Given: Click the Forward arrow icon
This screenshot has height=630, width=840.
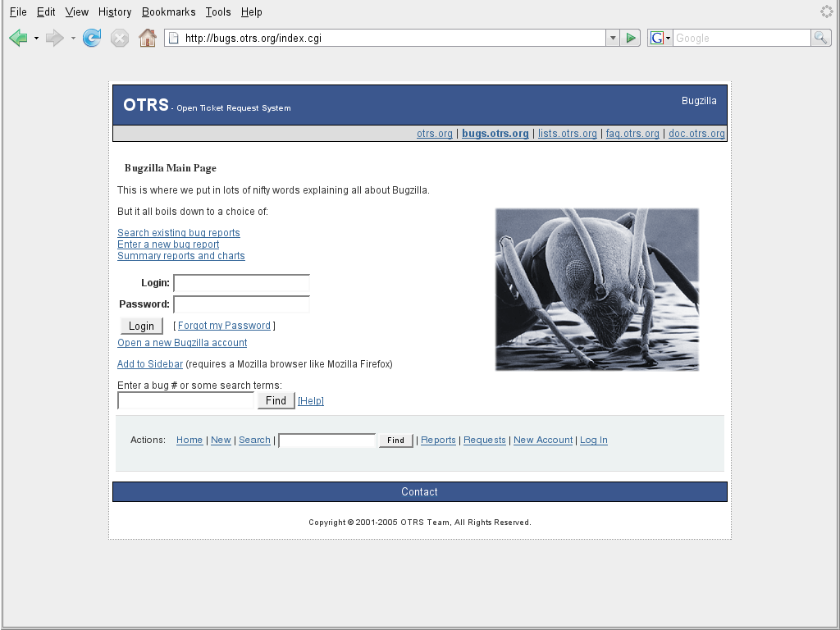Looking at the screenshot, I should 54,38.
